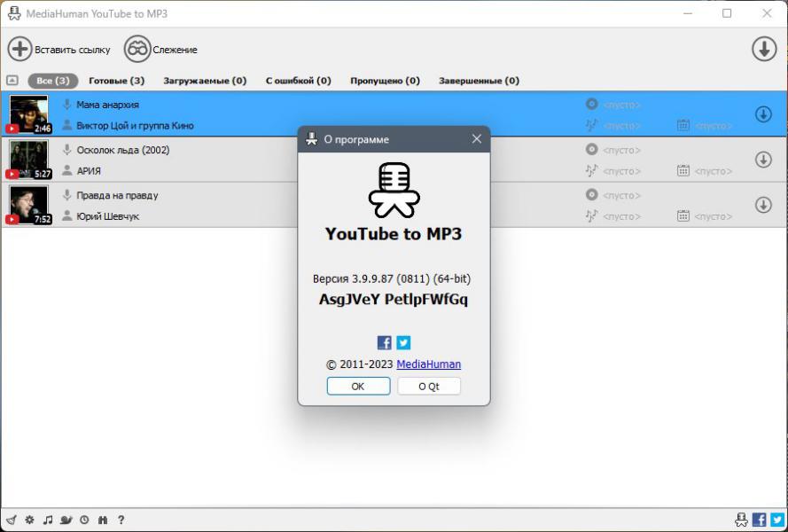788x532 pixels.
Task: Click the year calendar icon in Осколок льда row
Action: tap(683, 170)
